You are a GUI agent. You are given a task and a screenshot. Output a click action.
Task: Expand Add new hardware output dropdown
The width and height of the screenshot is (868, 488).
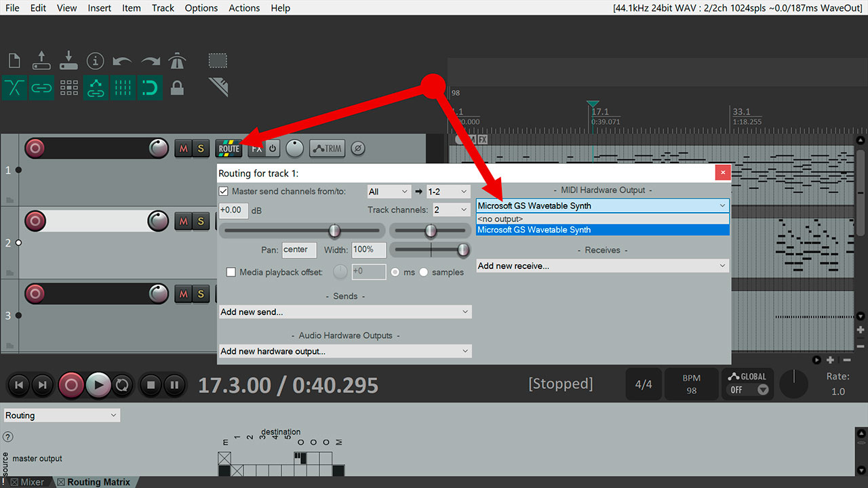[x=345, y=351]
